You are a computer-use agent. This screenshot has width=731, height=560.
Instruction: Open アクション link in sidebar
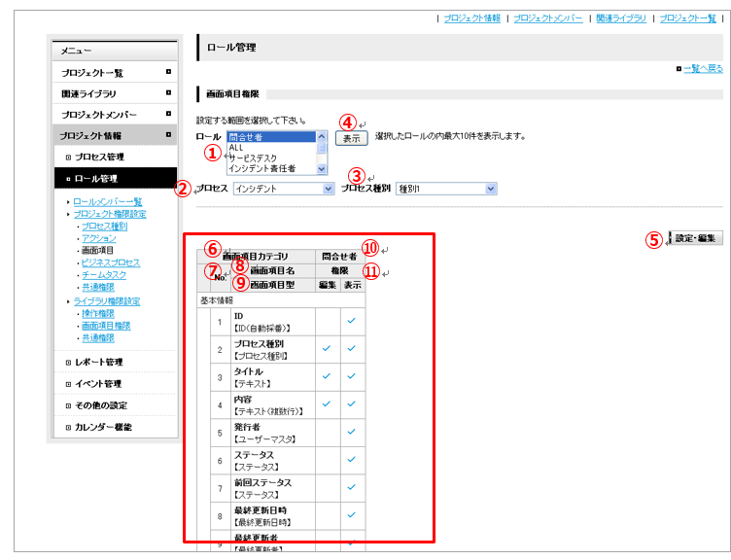[x=99, y=238]
